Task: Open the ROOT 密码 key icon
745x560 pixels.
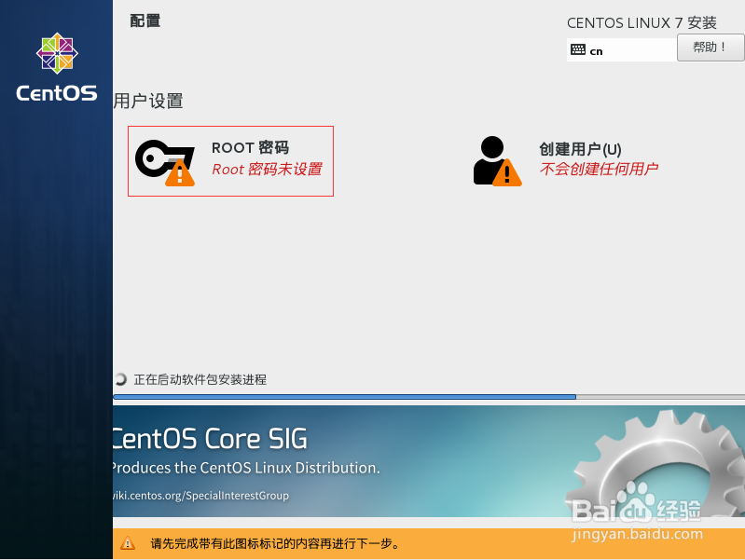Action: pos(165,162)
